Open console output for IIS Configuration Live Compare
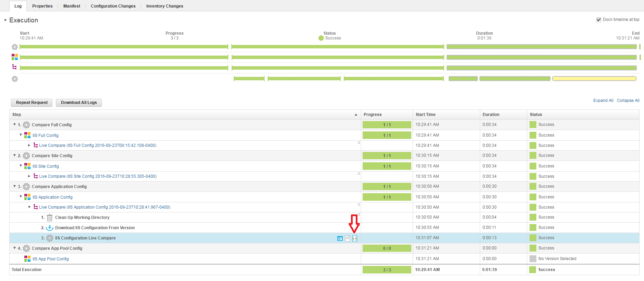 click(x=340, y=238)
